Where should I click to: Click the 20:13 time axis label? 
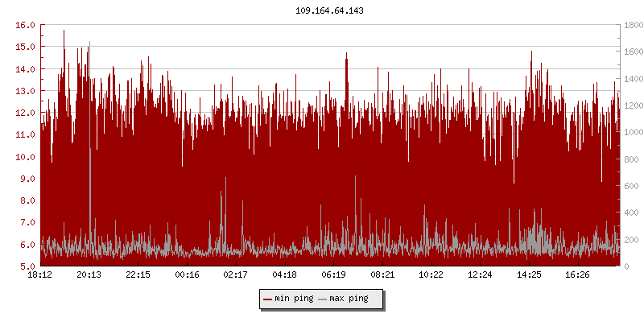(89, 275)
